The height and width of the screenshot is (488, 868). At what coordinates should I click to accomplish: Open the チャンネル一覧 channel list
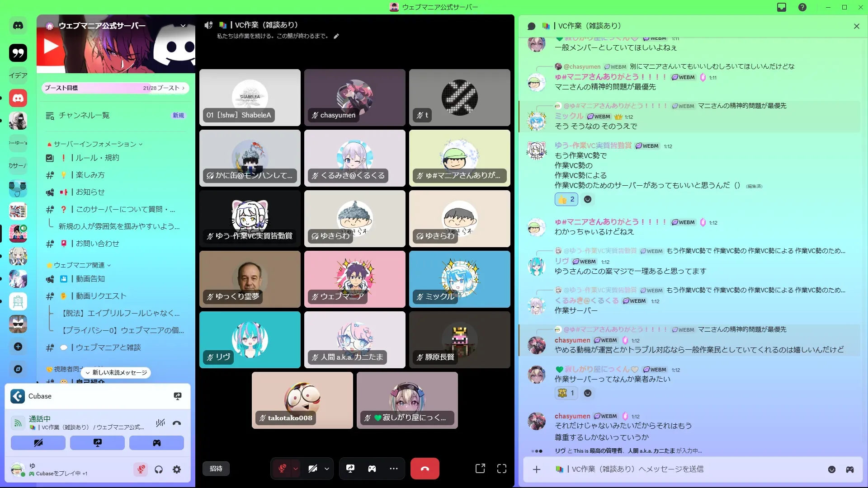coord(84,115)
